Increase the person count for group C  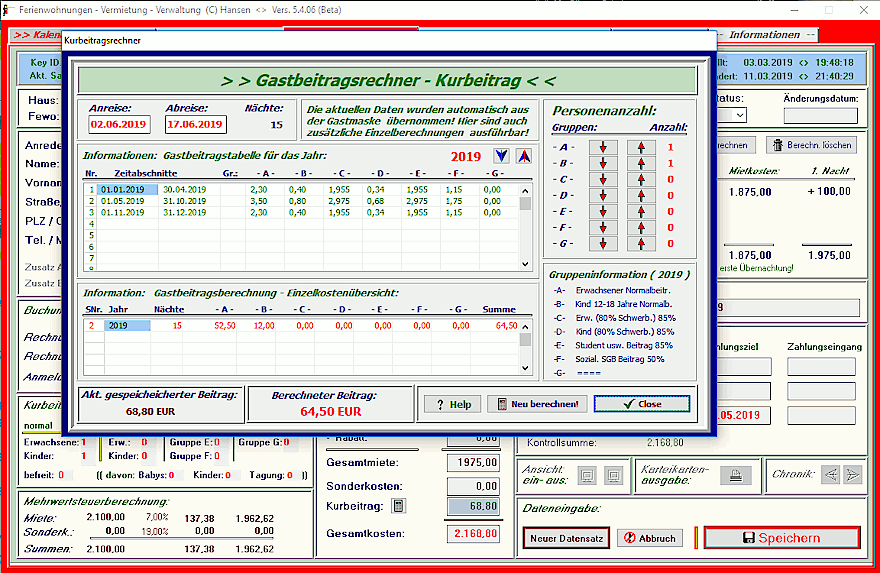click(640, 180)
